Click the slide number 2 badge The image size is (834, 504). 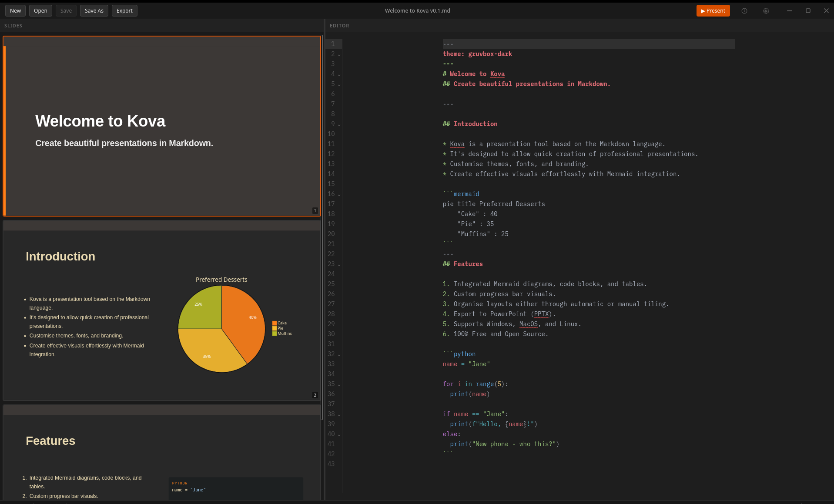click(315, 395)
